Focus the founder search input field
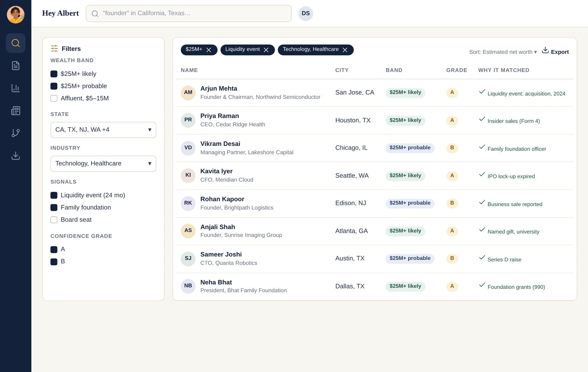The height and width of the screenshot is (372, 588). point(188,13)
